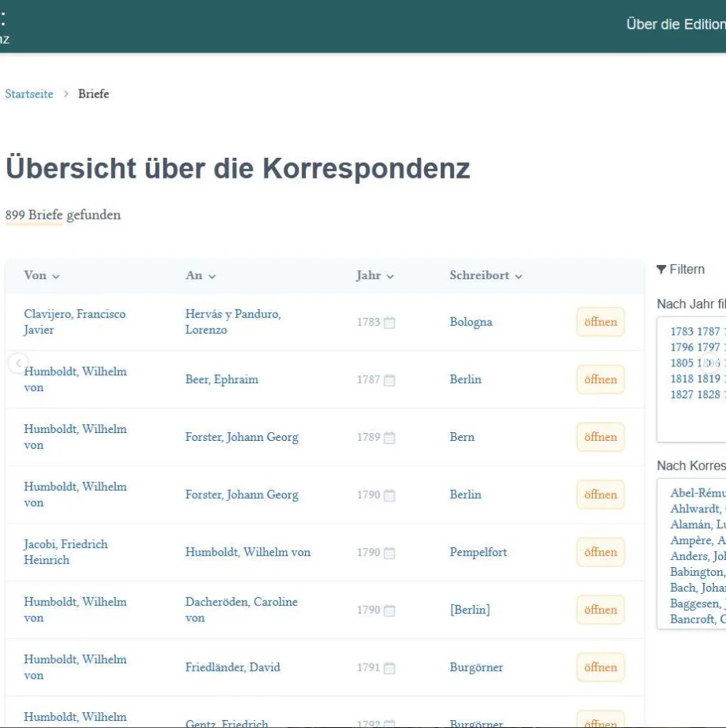This screenshot has height=728, width=726.
Task: Click the left arrow circle at table edge
Action: (x=17, y=363)
